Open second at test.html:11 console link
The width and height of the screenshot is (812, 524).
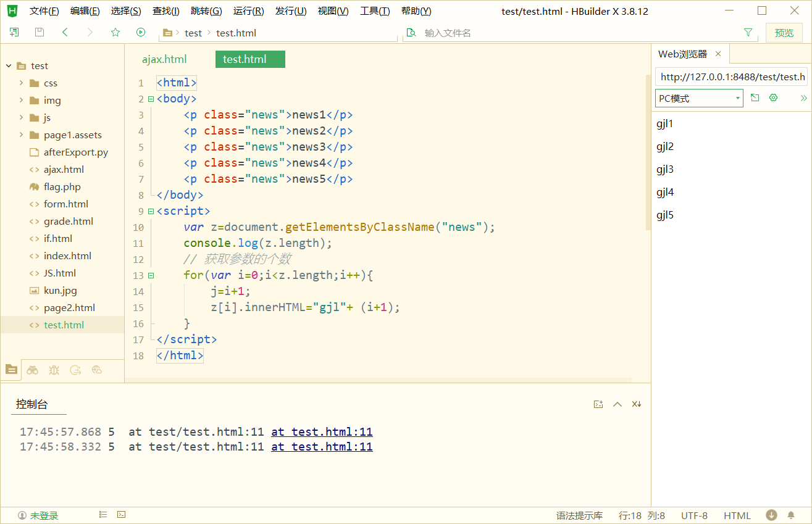tap(322, 447)
